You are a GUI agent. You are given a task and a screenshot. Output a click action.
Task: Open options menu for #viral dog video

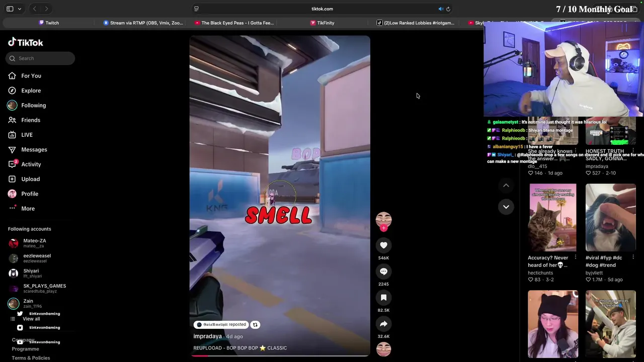pyautogui.click(x=633, y=257)
